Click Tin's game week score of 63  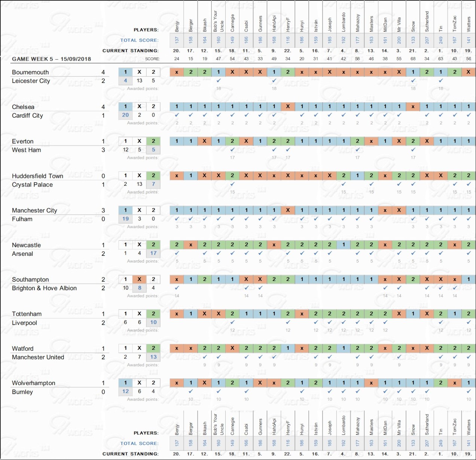[x=441, y=59]
